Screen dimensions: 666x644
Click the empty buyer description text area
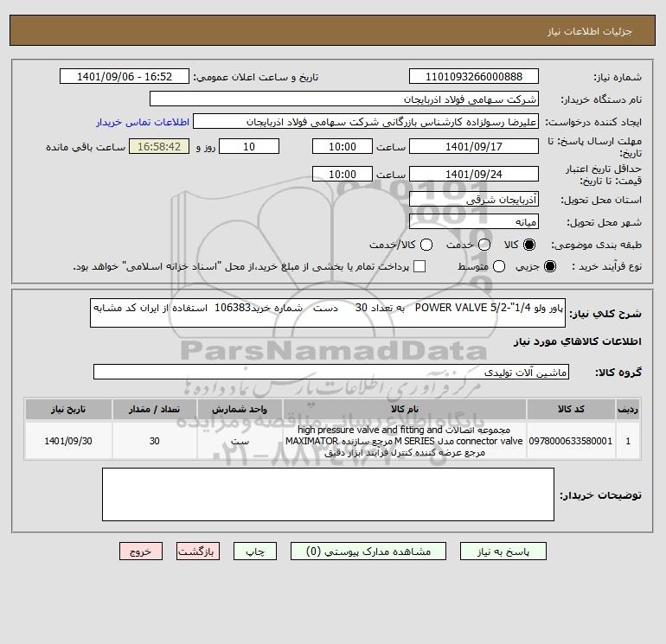[x=328, y=495]
